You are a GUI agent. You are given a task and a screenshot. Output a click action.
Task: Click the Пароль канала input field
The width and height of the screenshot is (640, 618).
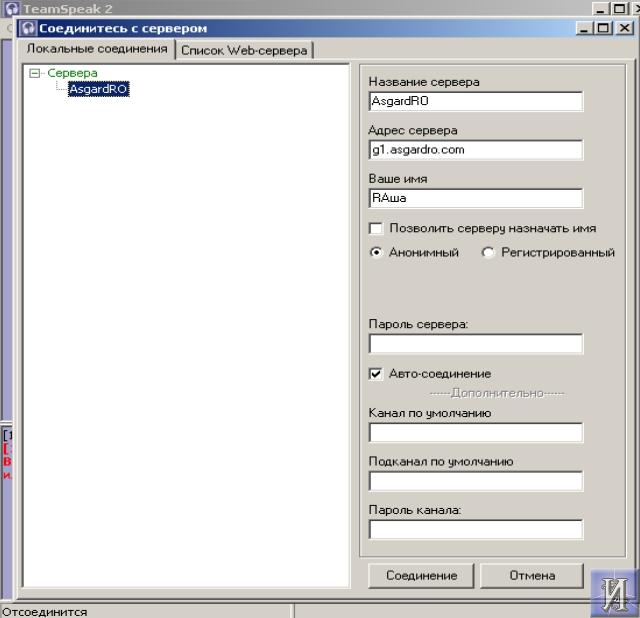pyautogui.click(x=475, y=529)
